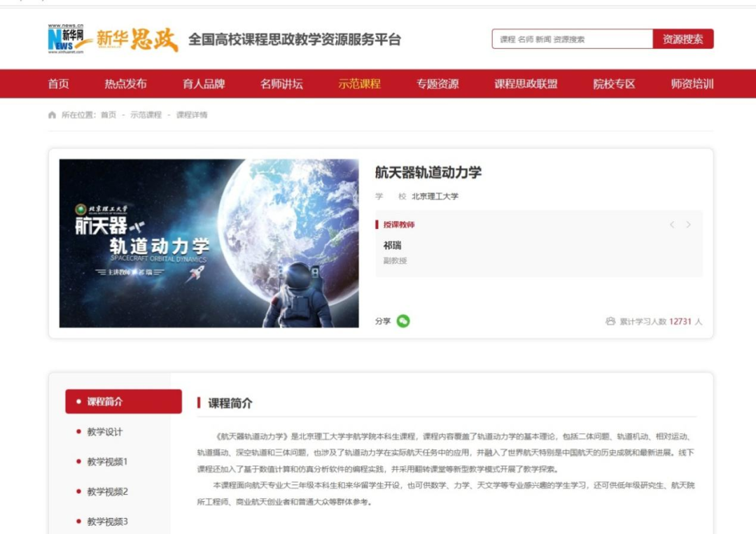Select the 教学设计 sidebar tab

(x=104, y=432)
